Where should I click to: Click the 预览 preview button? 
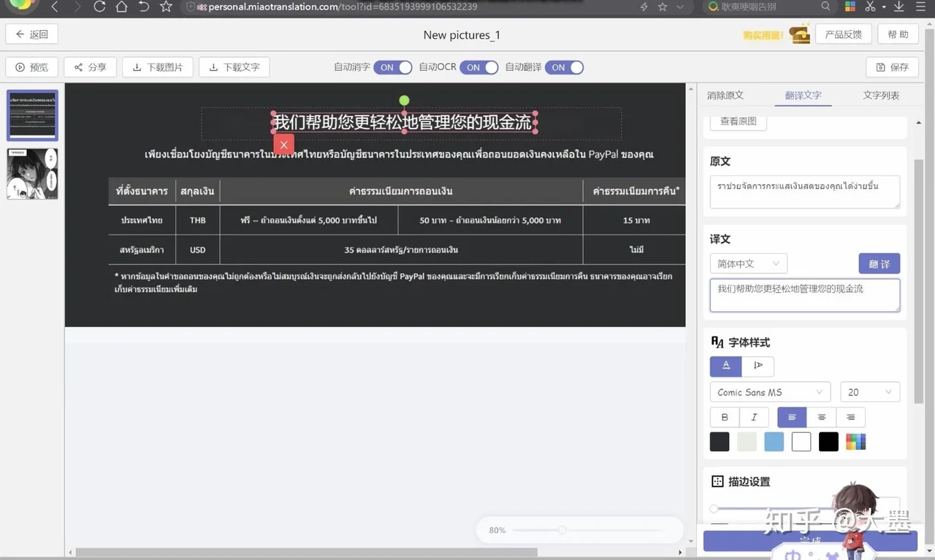tap(32, 67)
